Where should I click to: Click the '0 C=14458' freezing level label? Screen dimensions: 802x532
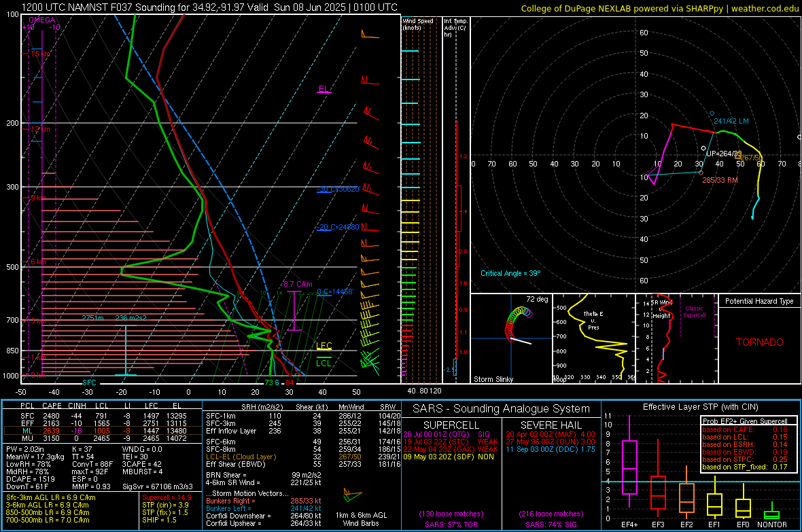click(335, 291)
